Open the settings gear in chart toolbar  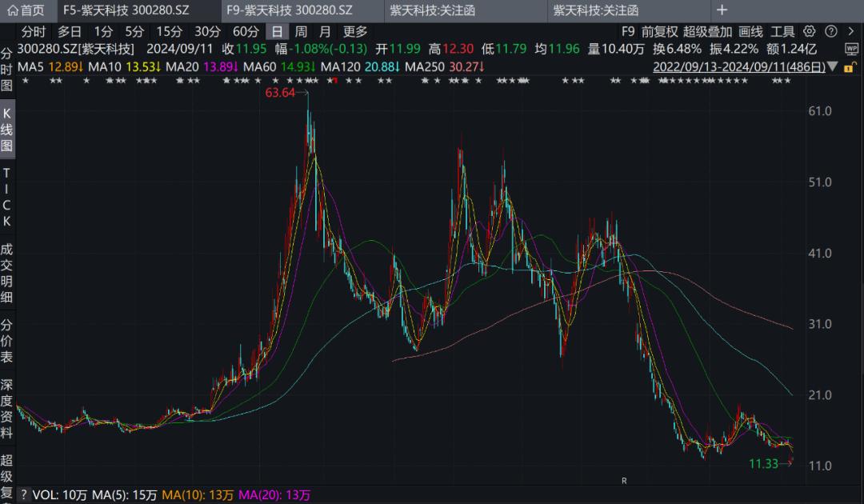click(x=809, y=31)
